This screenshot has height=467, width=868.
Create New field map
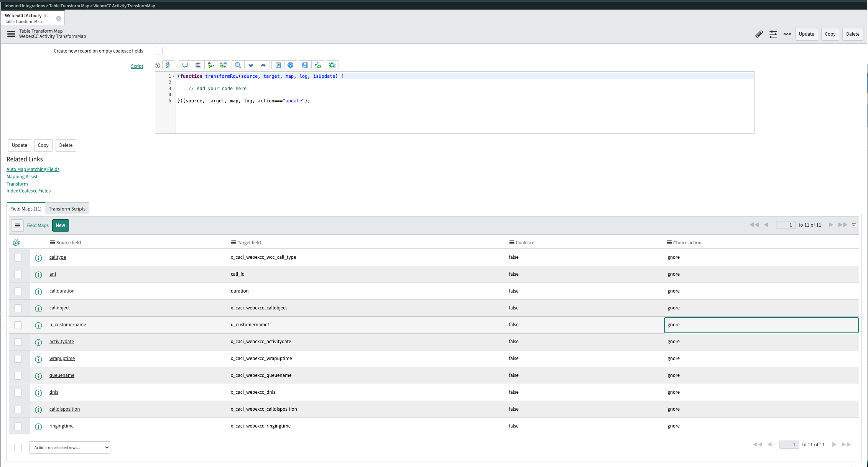(61, 225)
